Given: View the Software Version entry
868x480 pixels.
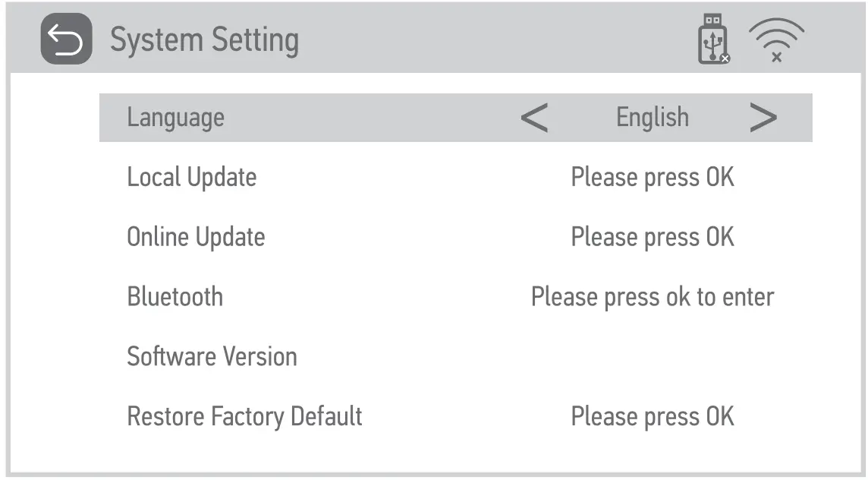Looking at the screenshot, I should 212,356.
